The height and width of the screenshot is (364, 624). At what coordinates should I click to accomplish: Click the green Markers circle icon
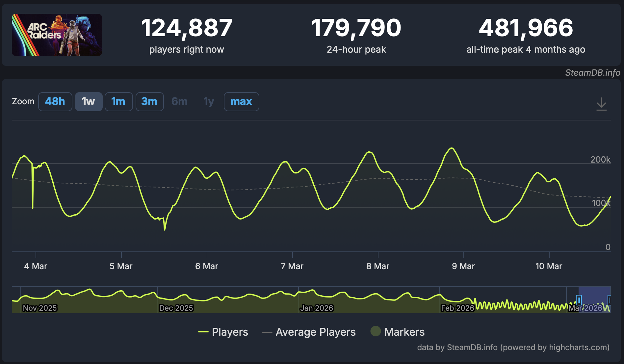(376, 331)
